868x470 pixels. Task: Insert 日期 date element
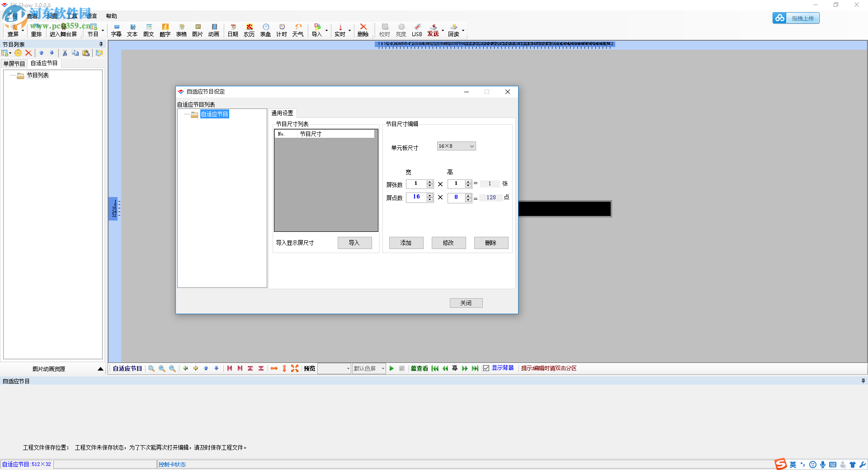tap(233, 30)
